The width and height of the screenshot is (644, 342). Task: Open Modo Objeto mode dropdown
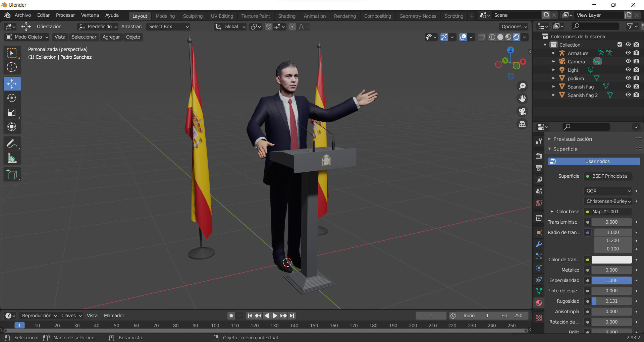coord(27,37)
